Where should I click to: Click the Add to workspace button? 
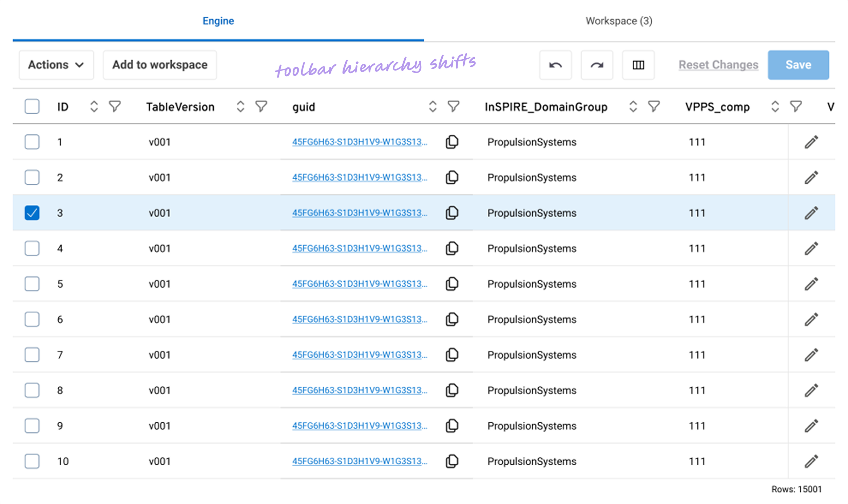[160, 65]
